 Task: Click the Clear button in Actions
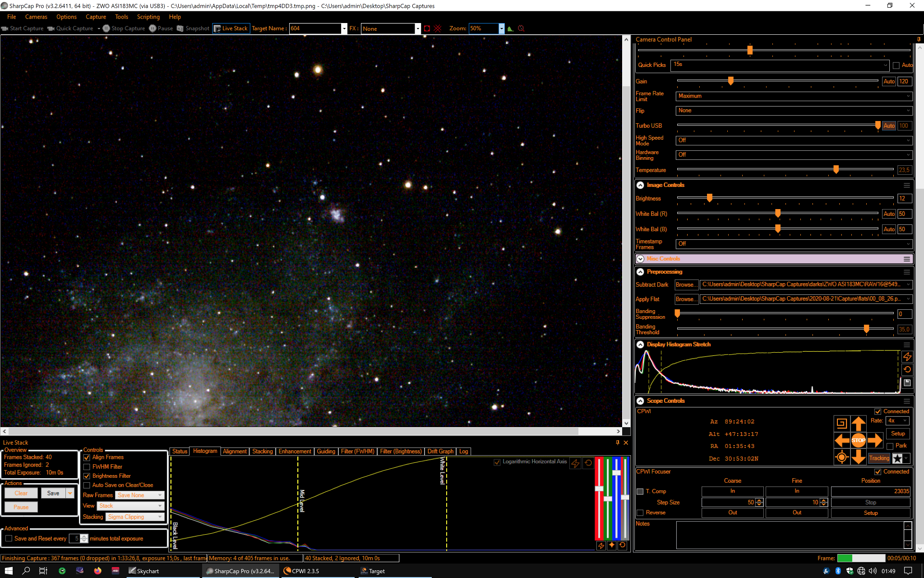click(x=21, y=494)
